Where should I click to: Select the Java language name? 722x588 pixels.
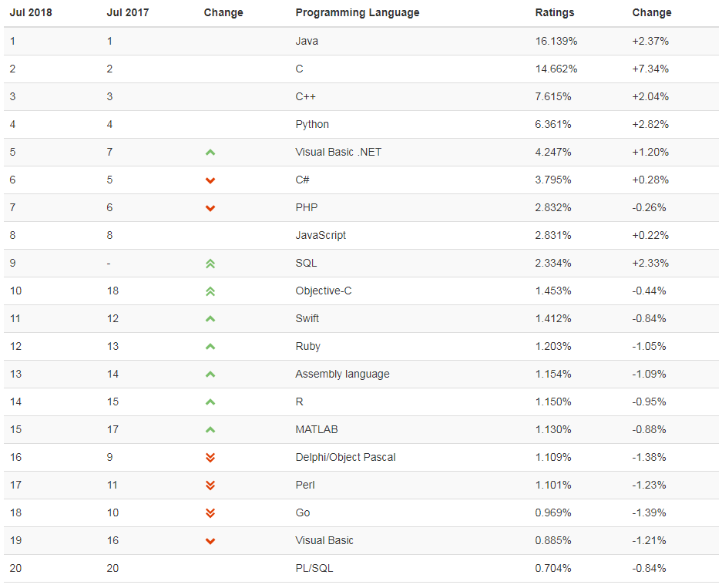(307, 41)
